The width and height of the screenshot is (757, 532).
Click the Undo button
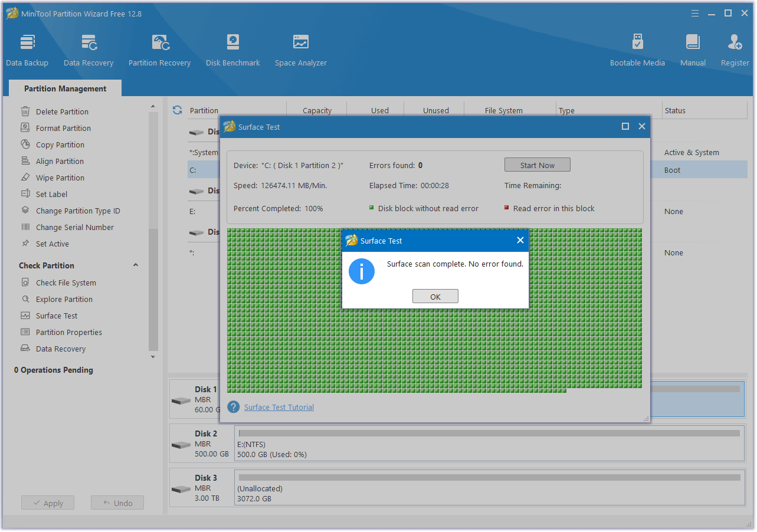pyautogui.click(x=117, y=503)
